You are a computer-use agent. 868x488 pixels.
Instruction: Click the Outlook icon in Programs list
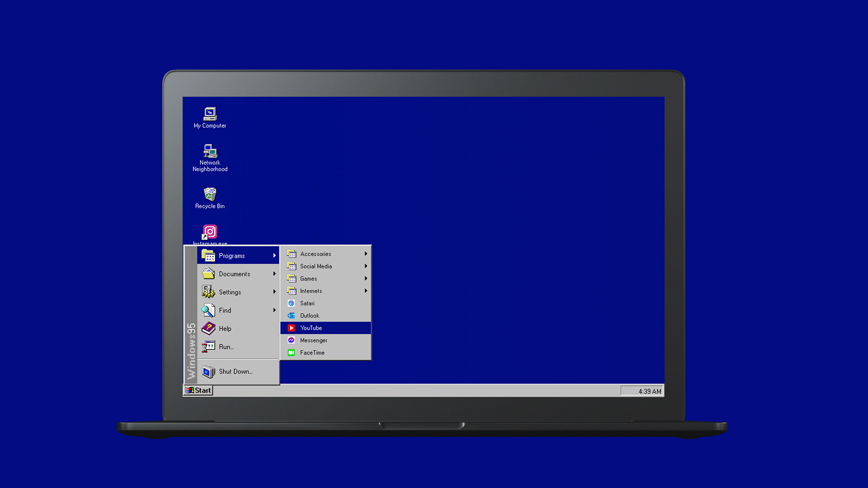click(x=291, y=315)
